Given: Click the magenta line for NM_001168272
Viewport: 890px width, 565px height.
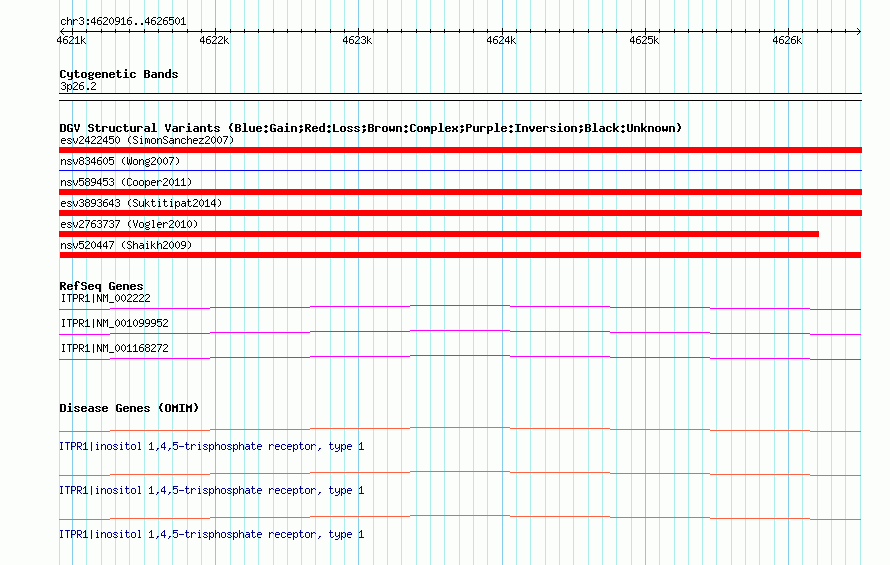Looking at the screenshot, I should pyautogui.click(x=460, y=357).
